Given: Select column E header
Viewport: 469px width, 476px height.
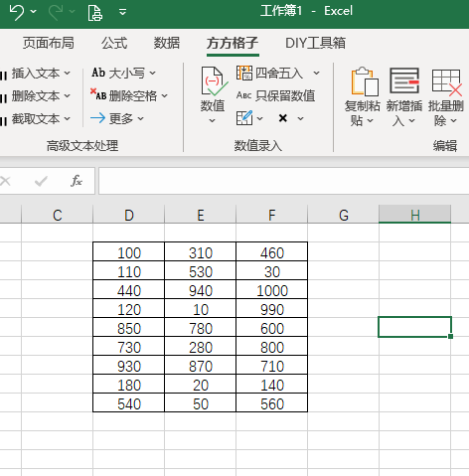Looking at the screenshot, I should click(201, 215).
